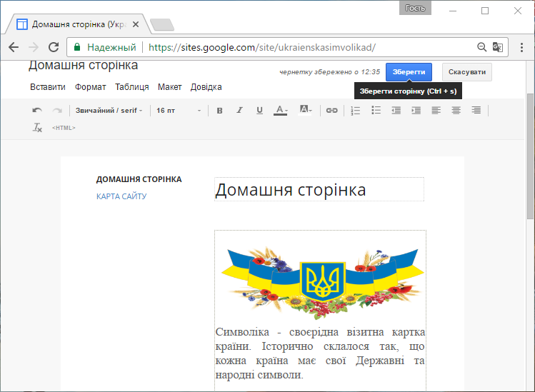The width and height of the screenshot is (535, 392).
Task: Insert a hyperlink with link icon
Action: (331, 110)
